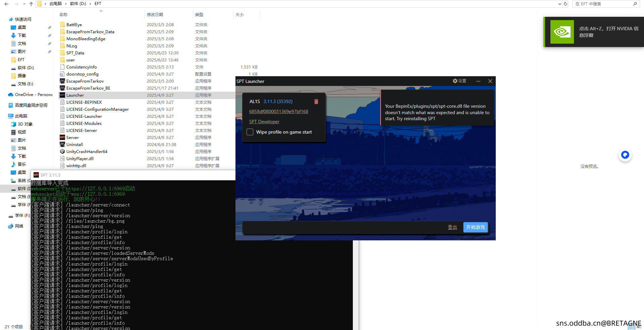Click the launcher error message panel
The width and height of the screenshot is (644, 330).
437,107
